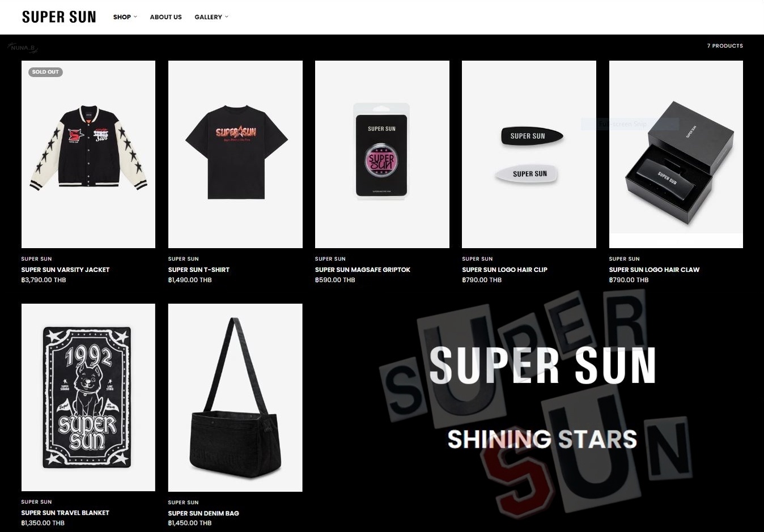764x532 pixels.
Task: Click the SOLD OUT badge on jacket
Action: (x=45, y=72)
